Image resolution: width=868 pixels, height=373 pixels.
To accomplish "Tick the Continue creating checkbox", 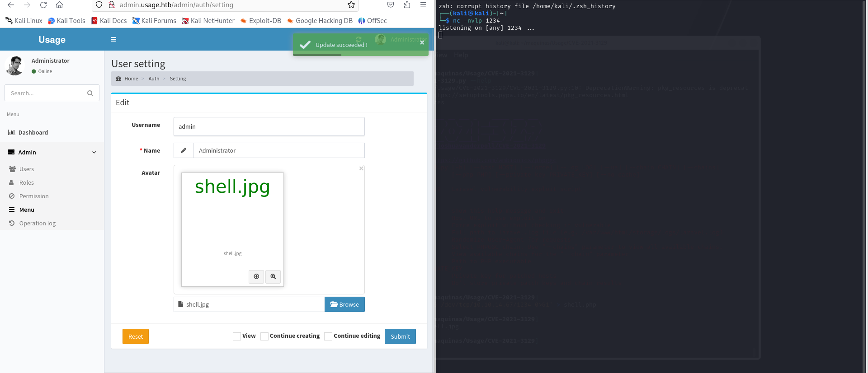I will [x=264, y=336].
